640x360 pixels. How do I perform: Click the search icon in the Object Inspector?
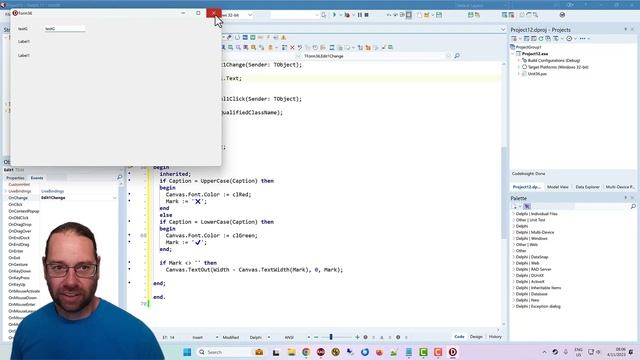click(x=120, y=178)
